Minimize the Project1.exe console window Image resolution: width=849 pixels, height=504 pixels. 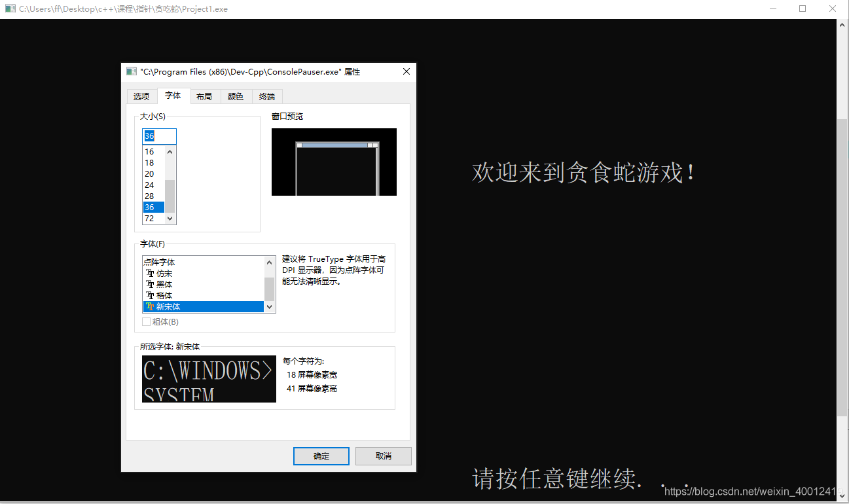pyautogui.click(x=772, y=9)
